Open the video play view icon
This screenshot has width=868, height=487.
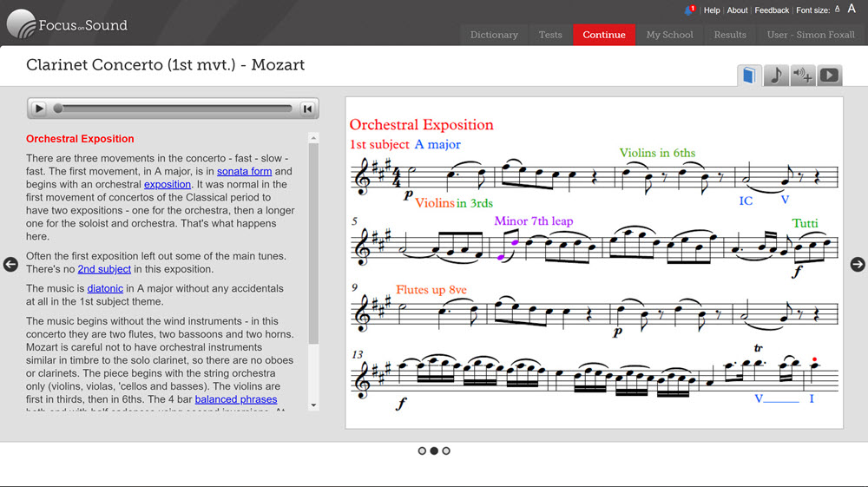coord(829,76)
